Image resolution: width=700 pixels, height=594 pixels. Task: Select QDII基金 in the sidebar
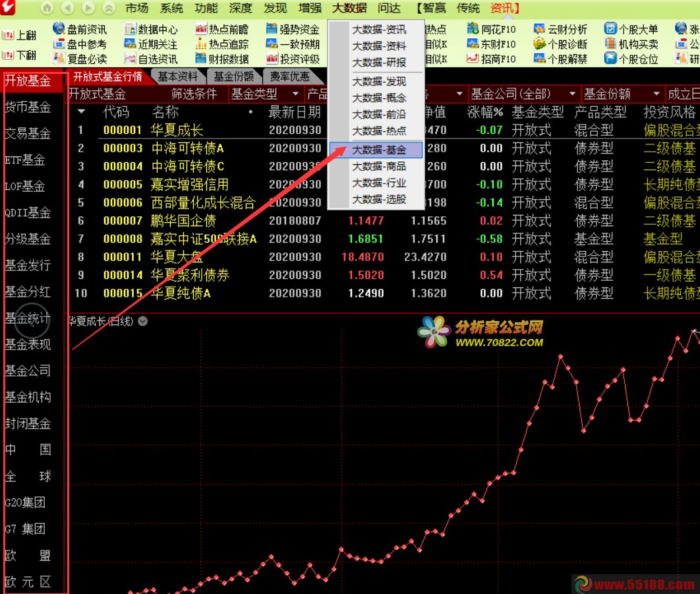click(x=28, y=212)
